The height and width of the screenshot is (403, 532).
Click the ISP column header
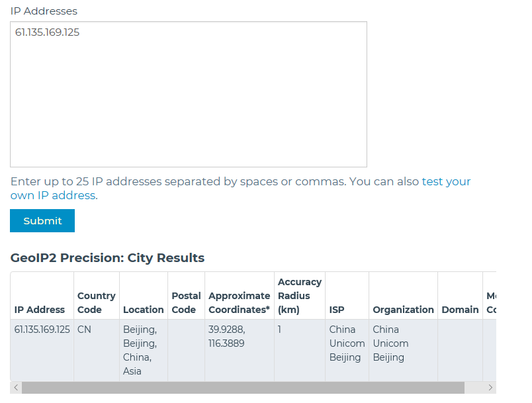(337, 310)
